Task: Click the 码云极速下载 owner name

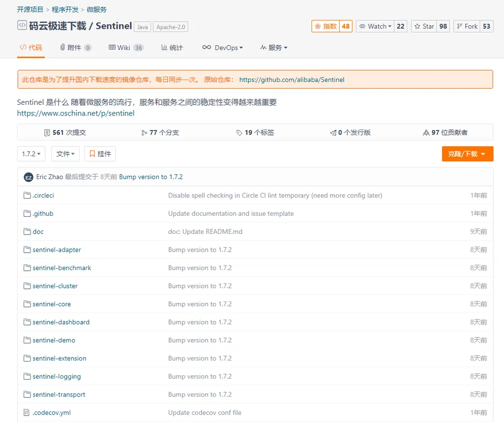Action: coord(57,26)
